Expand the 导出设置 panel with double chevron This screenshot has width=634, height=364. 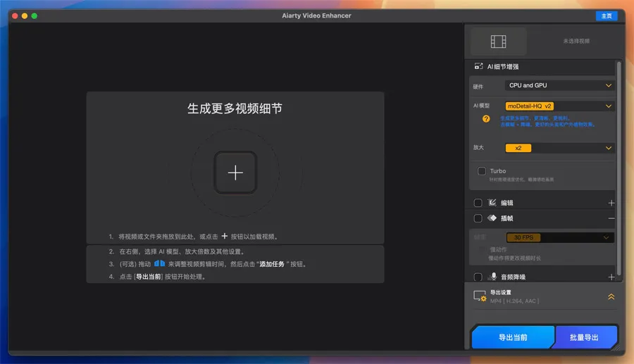(611, 296)
